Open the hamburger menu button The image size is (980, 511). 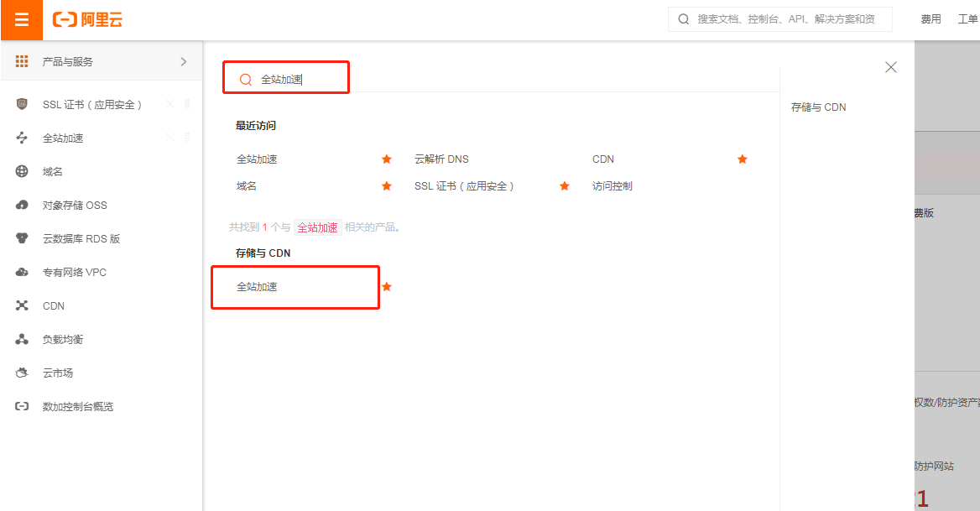(x=21, y=20)
